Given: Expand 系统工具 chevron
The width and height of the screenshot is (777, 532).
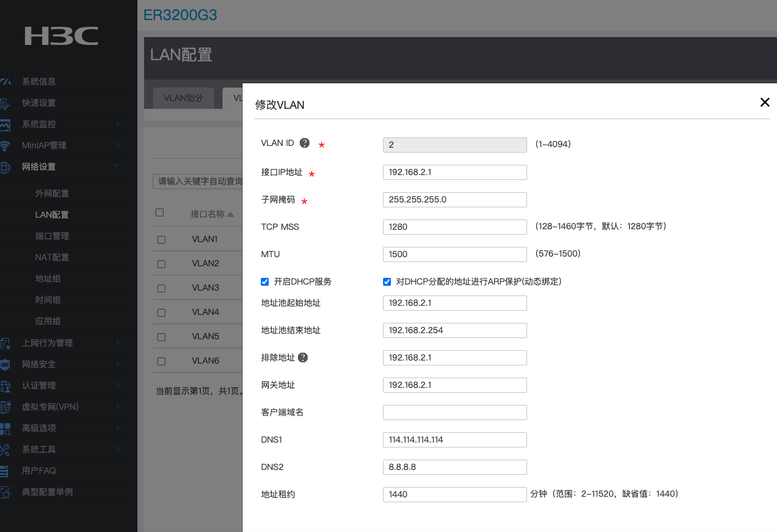Looking at the screenshot, I should (118, 449).
